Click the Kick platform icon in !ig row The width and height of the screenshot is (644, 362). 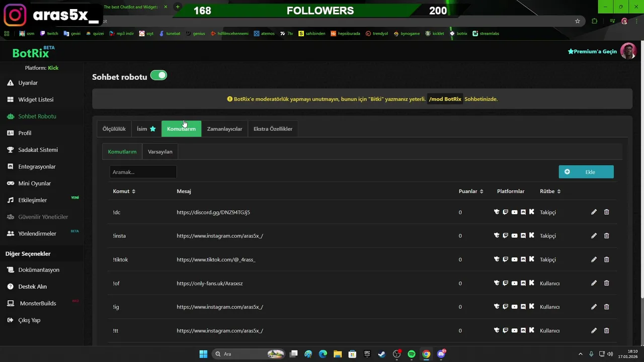tap(532, 307)
